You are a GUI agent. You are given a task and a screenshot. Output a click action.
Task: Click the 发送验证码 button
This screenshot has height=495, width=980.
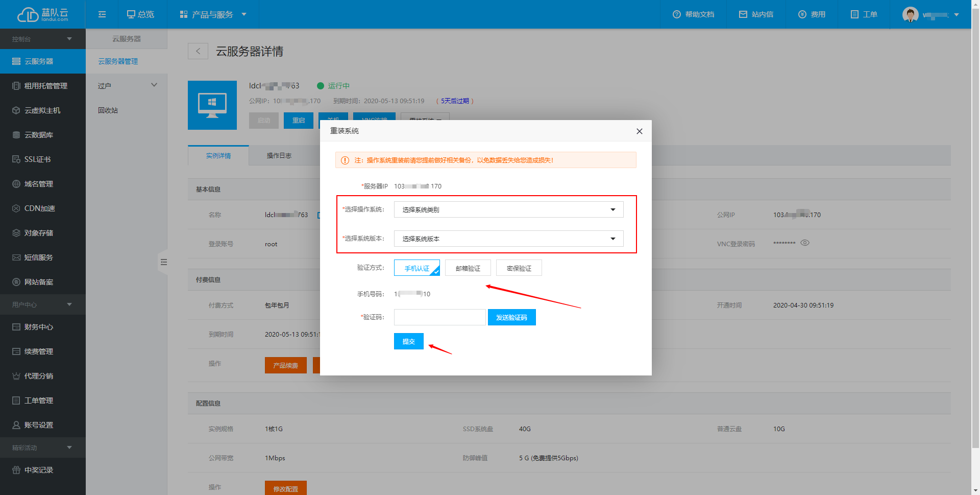[511, 317]
